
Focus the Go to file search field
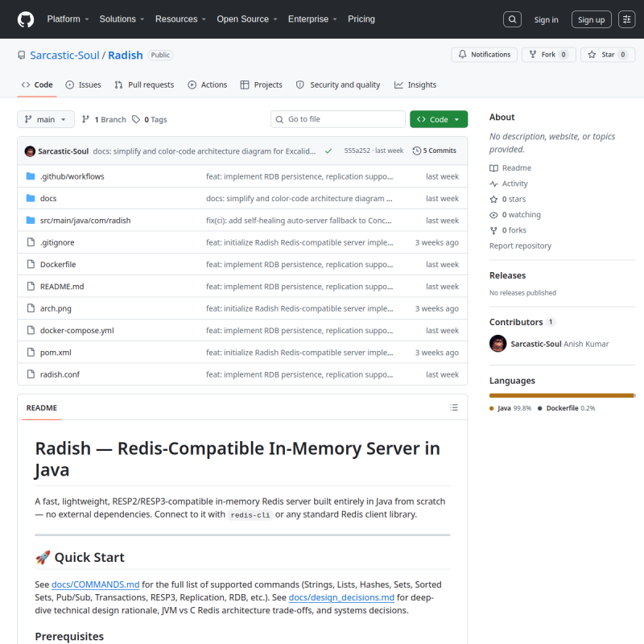click(x=337, y=119)
